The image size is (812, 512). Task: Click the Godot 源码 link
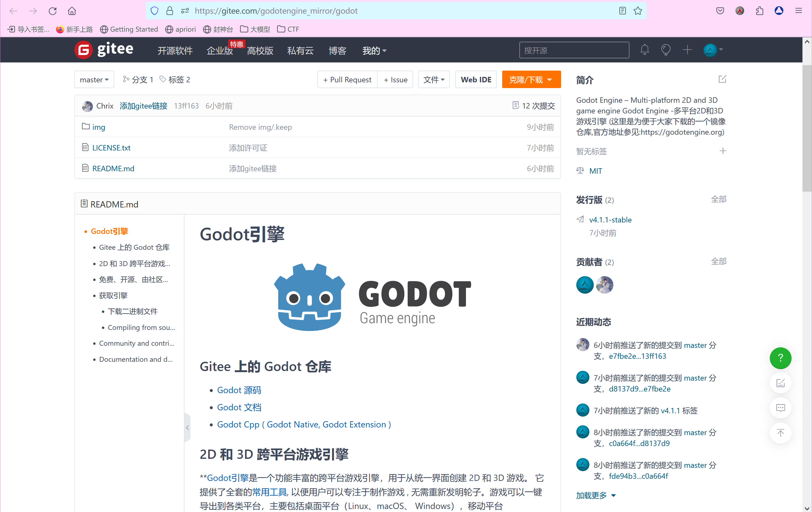point(239,390)
